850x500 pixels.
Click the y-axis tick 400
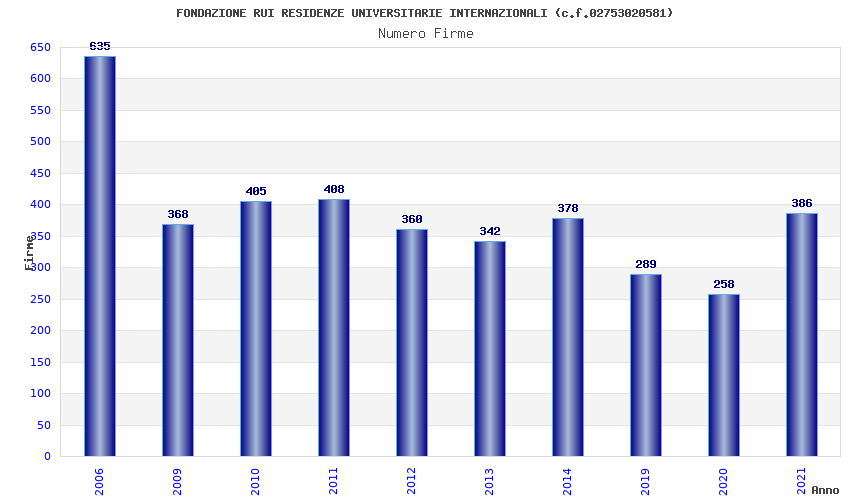click(x=41, y=204)
